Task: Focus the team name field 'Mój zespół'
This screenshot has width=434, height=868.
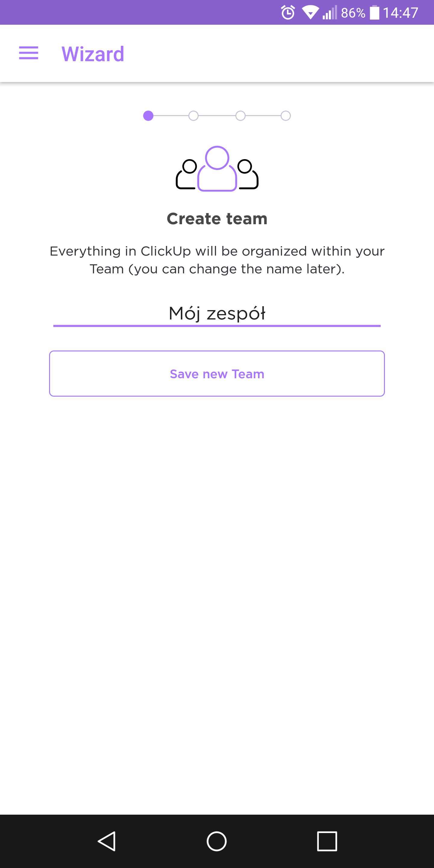Action: point(217,314)
